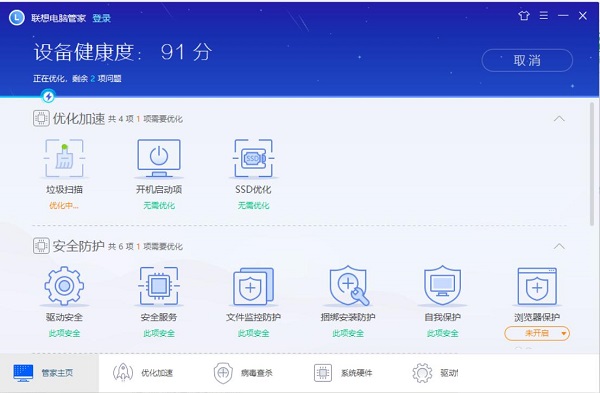
Task: Click the 文件监控防护 shield files icon
Action: pos(253,285)
